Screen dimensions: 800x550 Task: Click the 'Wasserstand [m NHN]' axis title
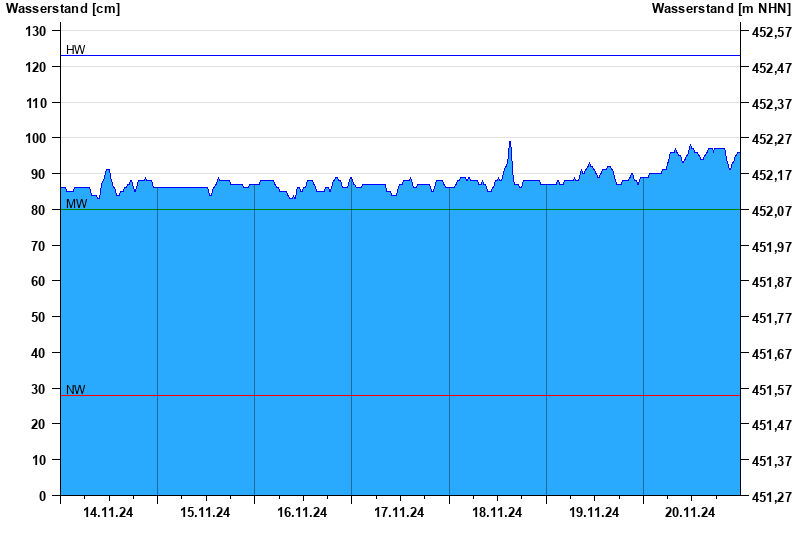721,9
